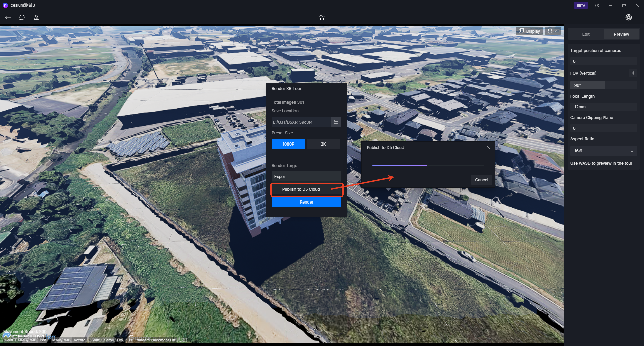Open the Aspect Ratio 16:9 dropdown
The width and height of the screenshot is (644, 346).
click(x=603, y=151)
